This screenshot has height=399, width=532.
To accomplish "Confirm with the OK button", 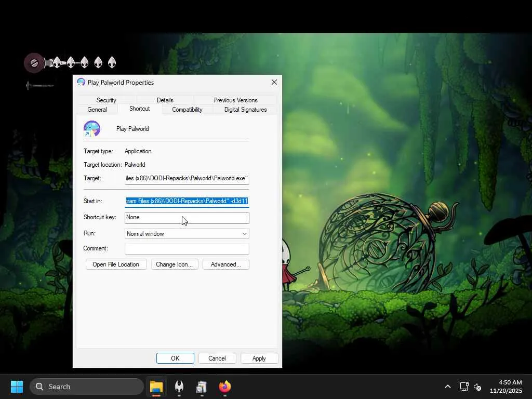I will (x=175, y=358).
